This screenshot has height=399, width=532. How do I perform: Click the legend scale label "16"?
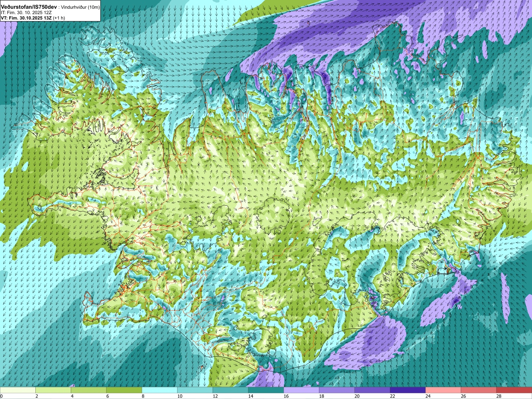[x=286, y=396]
